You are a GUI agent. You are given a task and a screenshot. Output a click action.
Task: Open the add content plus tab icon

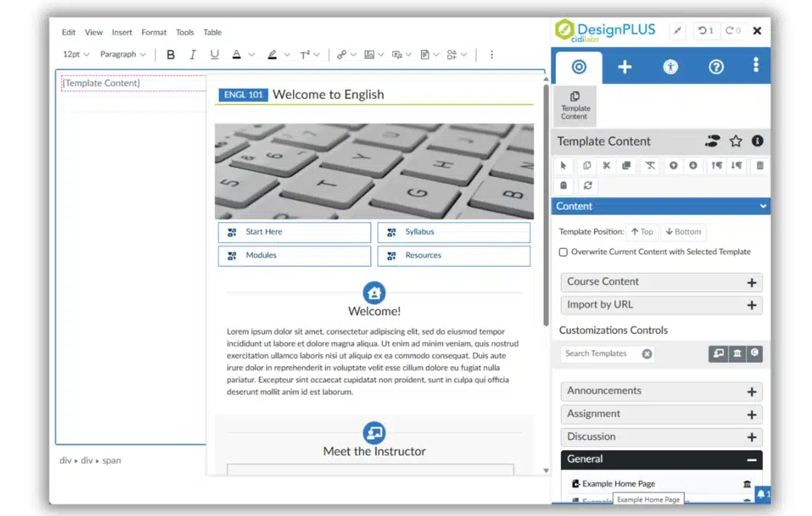[624, 66]
